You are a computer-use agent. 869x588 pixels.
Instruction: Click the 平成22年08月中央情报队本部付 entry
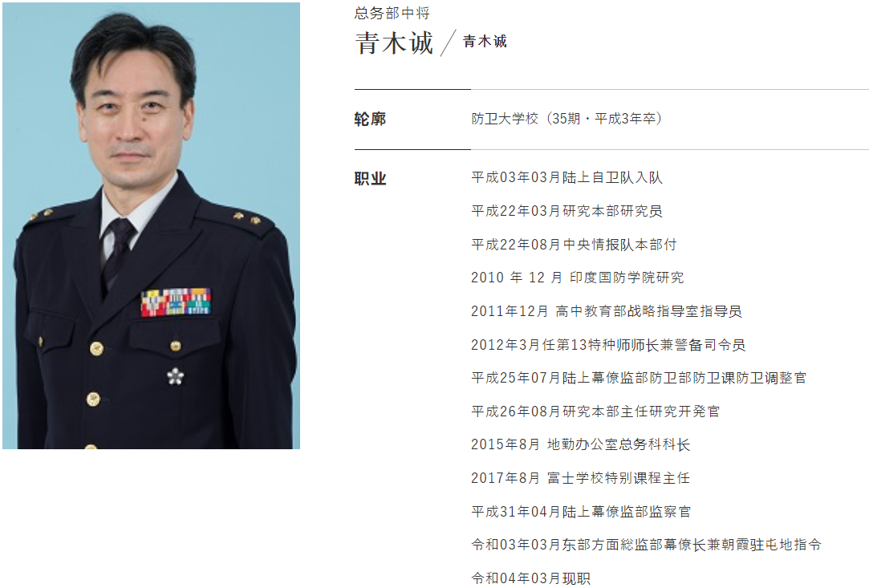point(575,245)
